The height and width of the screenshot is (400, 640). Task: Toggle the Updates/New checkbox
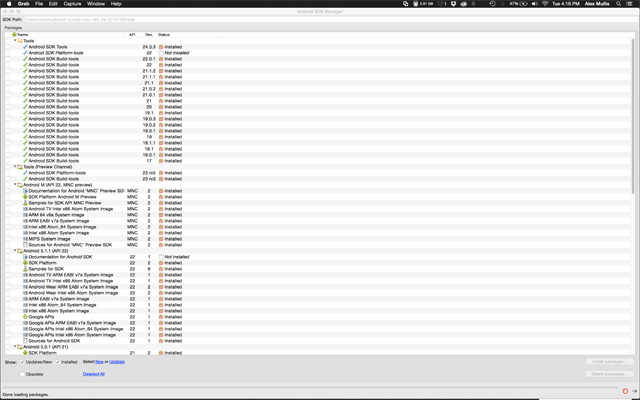click(x=23, y=362)
